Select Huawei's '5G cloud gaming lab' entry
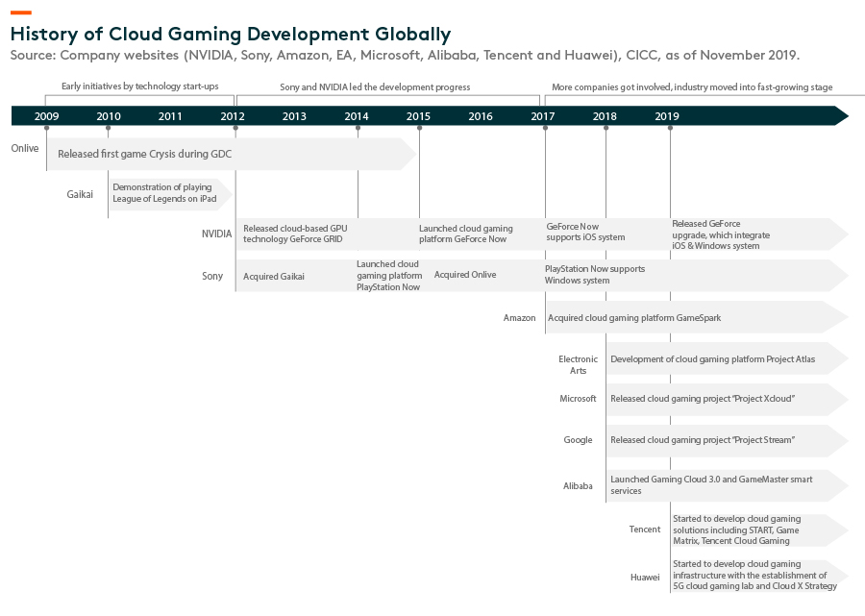Screen dimensions: 865x616 754,575
